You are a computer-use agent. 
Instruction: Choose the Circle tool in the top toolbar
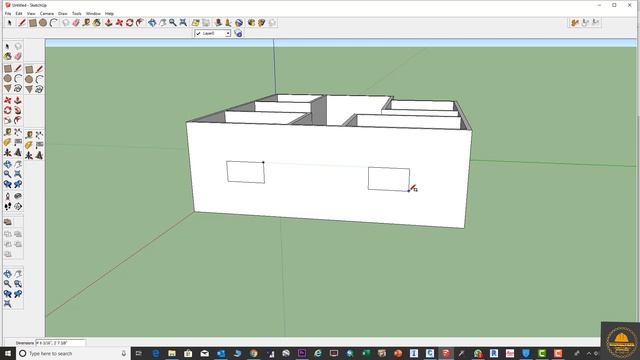point(43,23)
